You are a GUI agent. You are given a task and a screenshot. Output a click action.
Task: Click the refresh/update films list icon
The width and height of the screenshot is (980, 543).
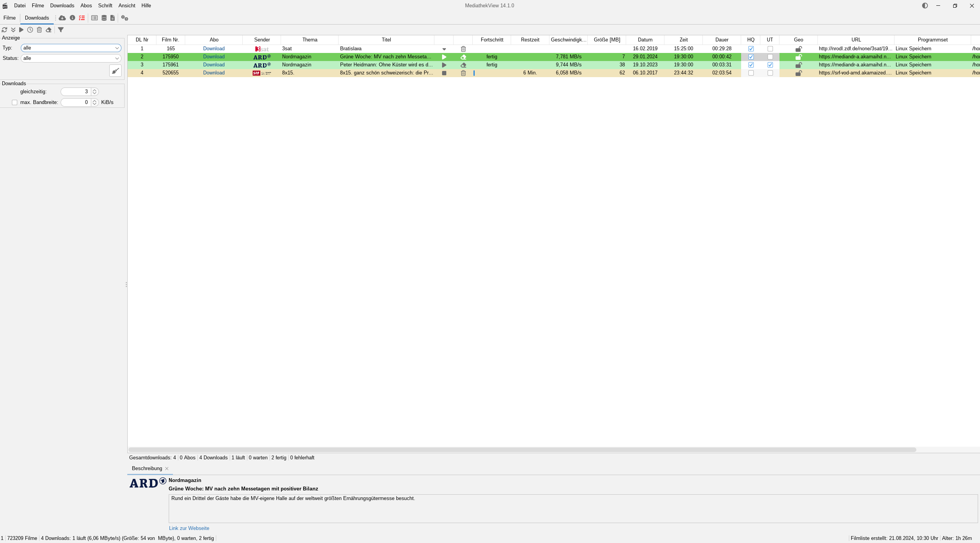coord(5,30)
